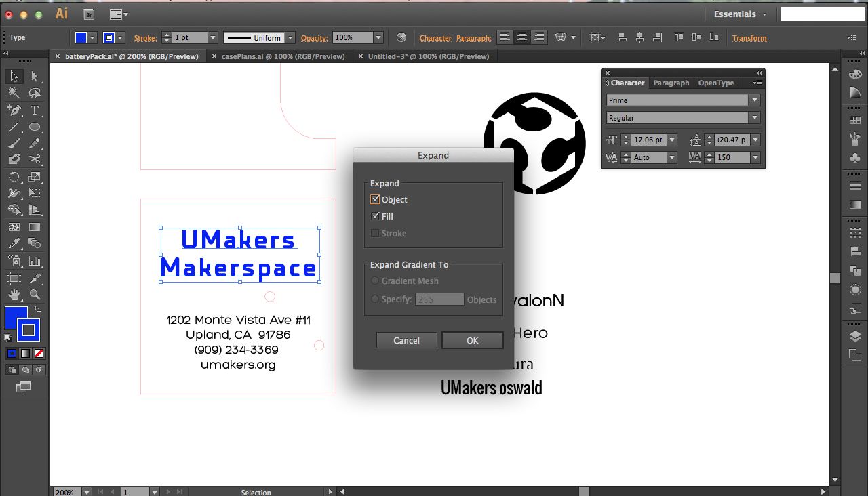This screenshot has height=496, width=868.
Task: Set text alignment to center
Action: [522, 38]
